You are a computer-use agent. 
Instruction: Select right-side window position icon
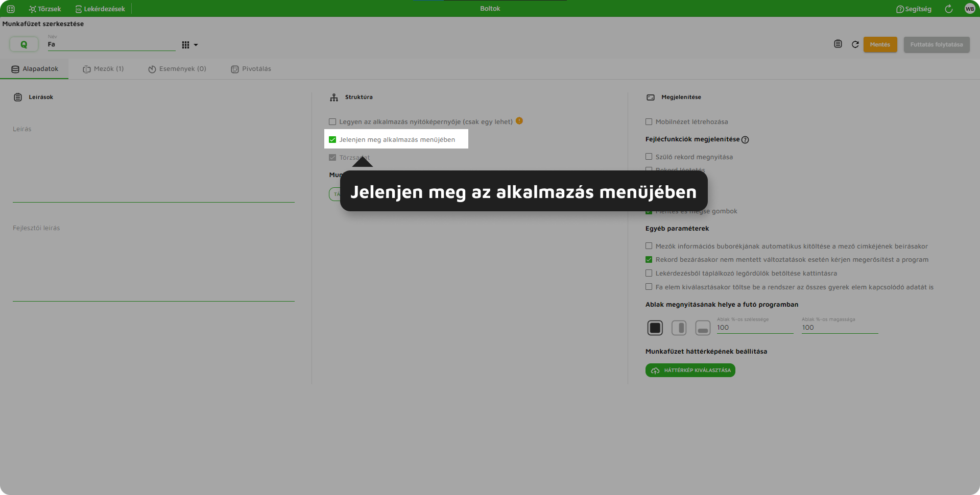(679, 328)
